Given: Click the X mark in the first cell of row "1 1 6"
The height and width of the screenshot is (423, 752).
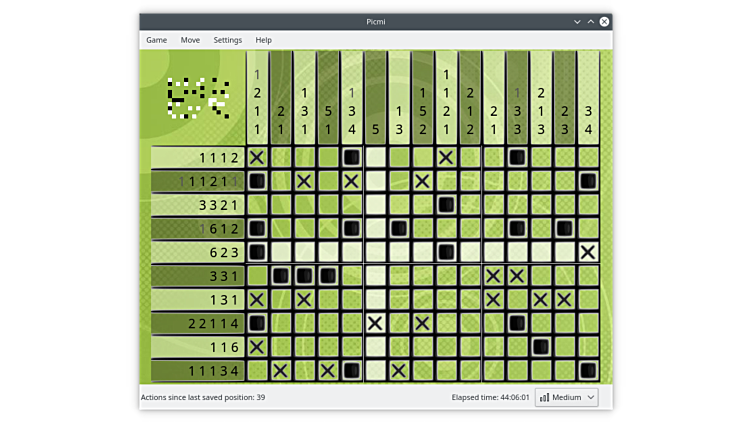Looking at the screenshot, I should [257, 346].
